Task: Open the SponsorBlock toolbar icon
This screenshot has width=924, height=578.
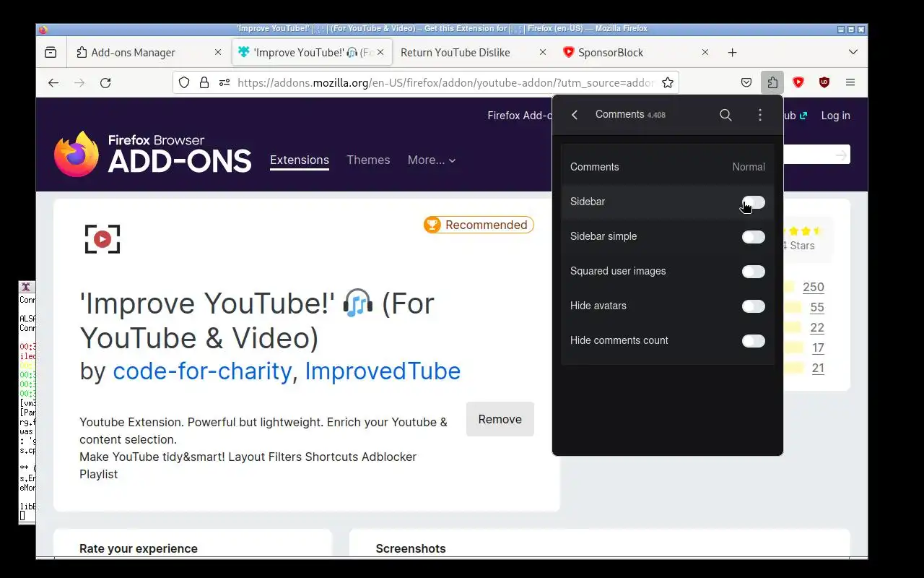Action: 798,82
